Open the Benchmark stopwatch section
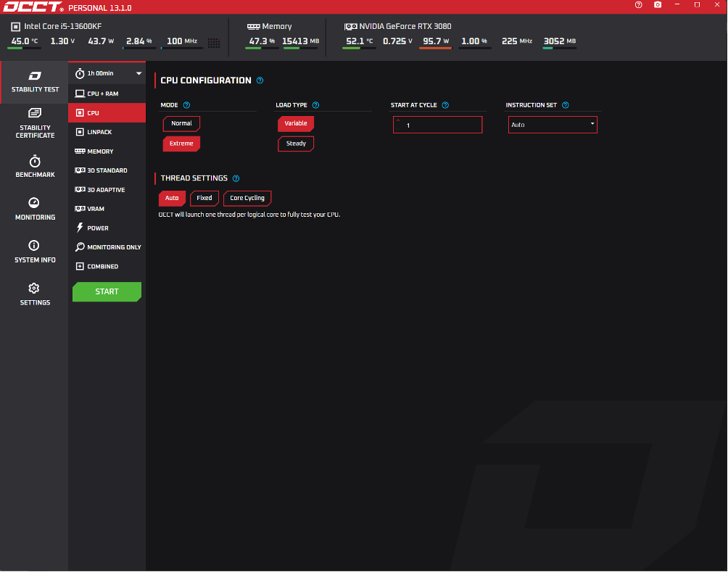This screenshot has width=728, height=572. point(35,166)
